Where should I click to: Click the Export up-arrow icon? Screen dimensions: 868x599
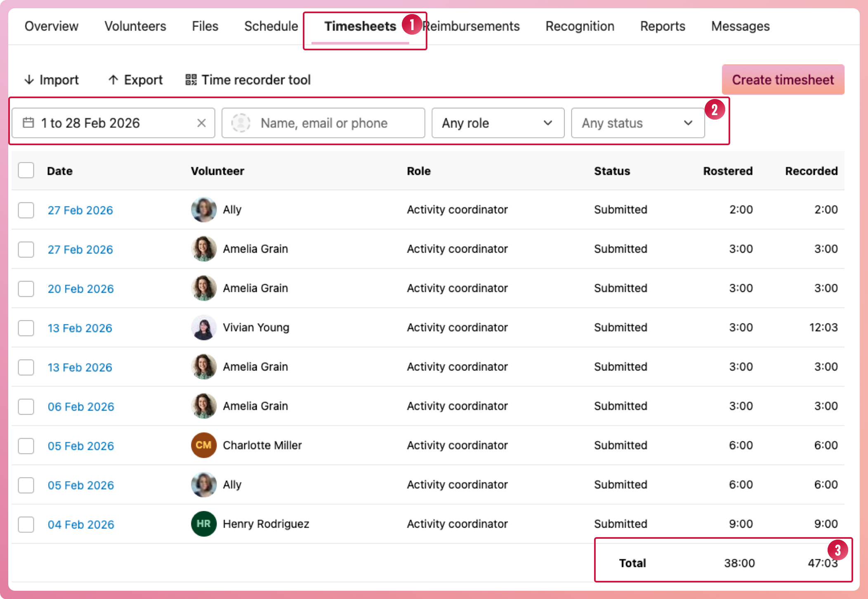point(113,80)
